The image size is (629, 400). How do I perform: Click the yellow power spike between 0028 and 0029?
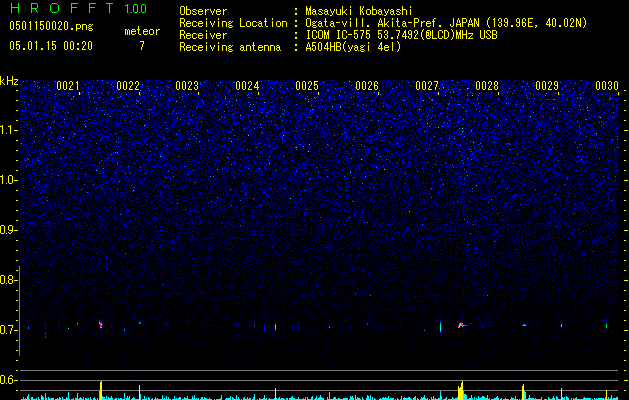click(523, 392)
